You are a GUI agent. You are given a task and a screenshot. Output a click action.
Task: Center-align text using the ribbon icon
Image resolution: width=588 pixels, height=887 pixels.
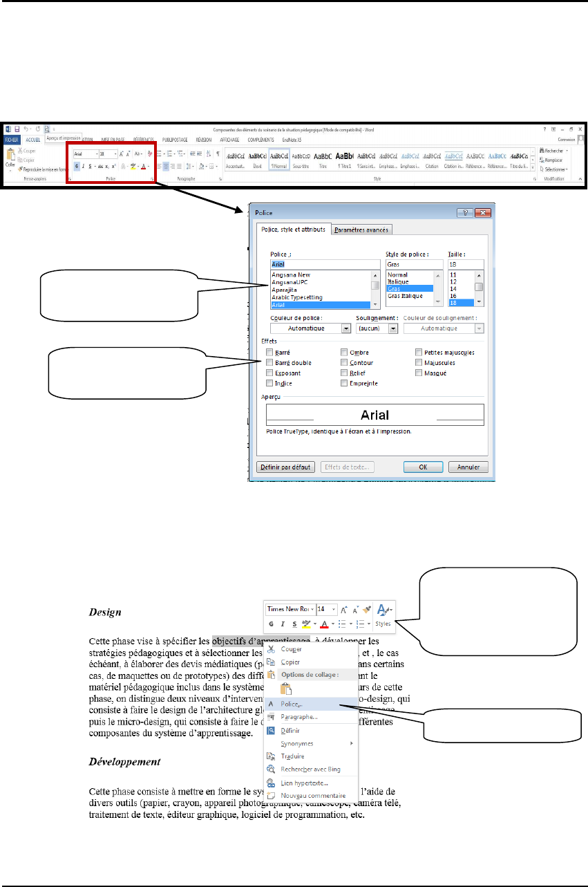point(166,166)
